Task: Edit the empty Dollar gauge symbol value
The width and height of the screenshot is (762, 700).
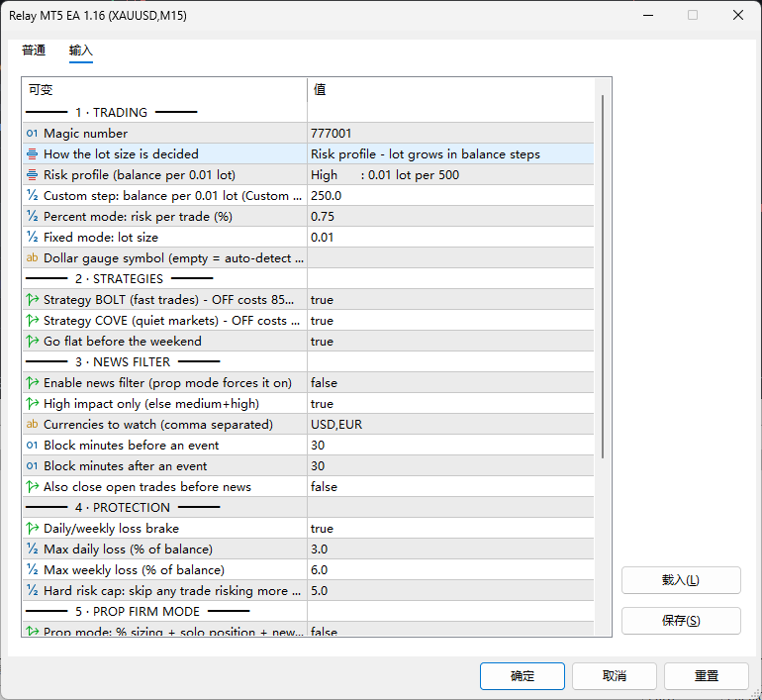Action: 450,257
